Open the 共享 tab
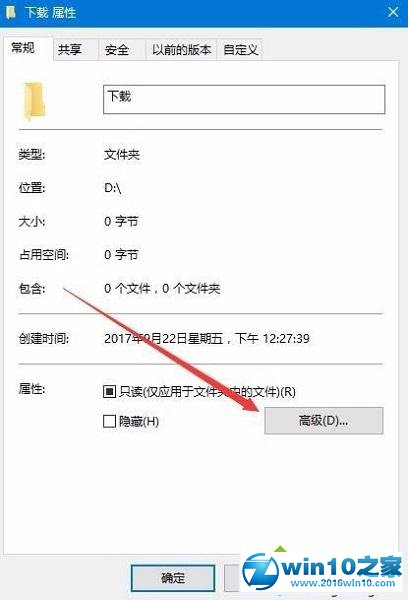Image resolution: width=408 pixels, height=600 pixels. pos(70,50)
